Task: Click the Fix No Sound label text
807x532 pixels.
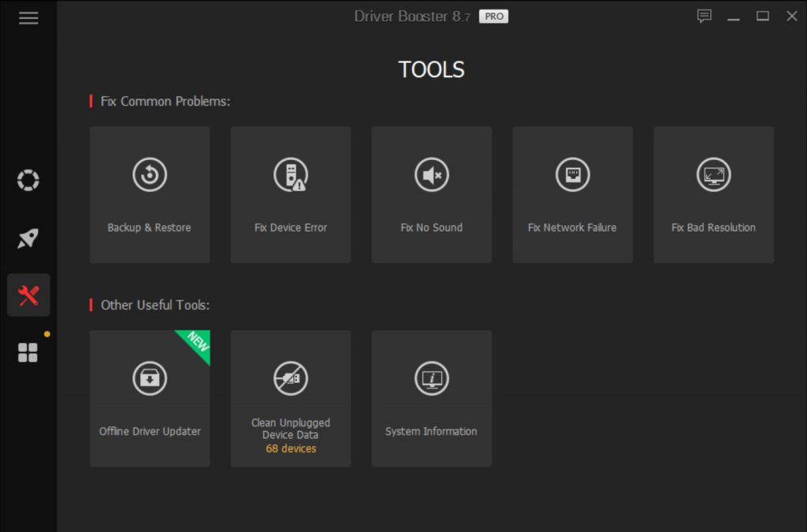Action: (432, 228)
